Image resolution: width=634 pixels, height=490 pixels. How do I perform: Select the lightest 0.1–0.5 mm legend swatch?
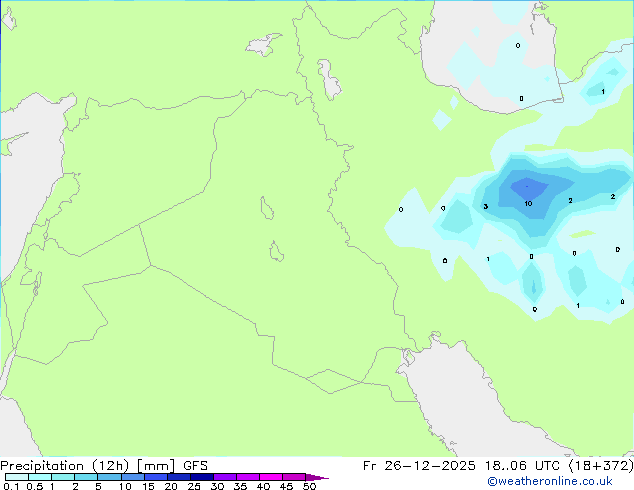tap(17, 477)
